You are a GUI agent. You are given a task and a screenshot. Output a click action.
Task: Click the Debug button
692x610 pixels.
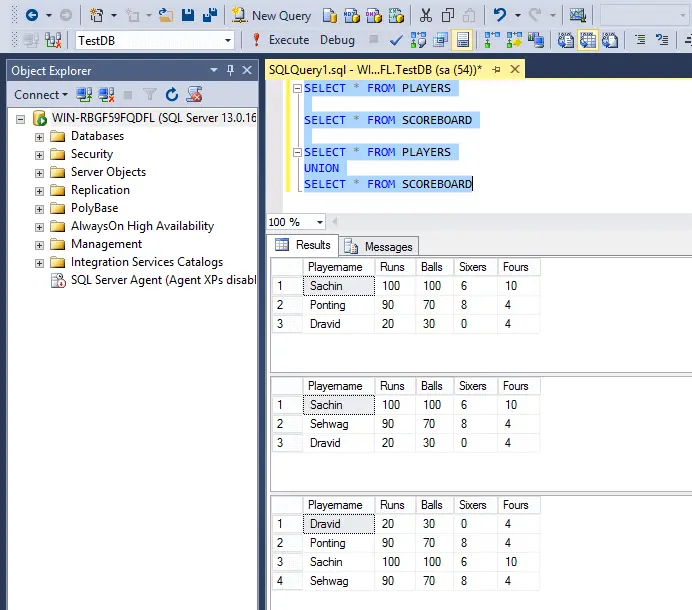pos(337,40)
